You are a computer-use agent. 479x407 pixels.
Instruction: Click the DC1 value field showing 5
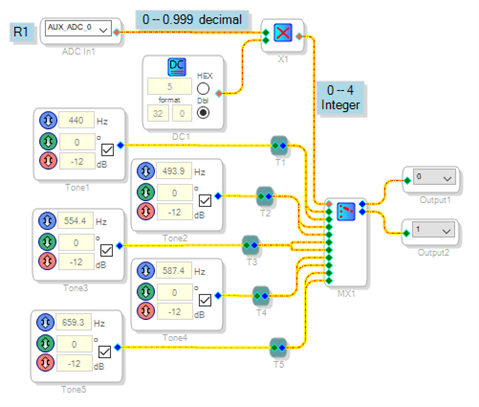point(169,87)
